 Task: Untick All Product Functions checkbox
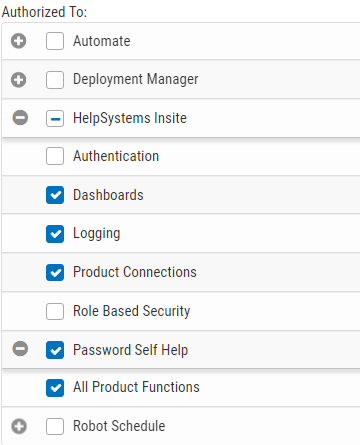(55, 388)
